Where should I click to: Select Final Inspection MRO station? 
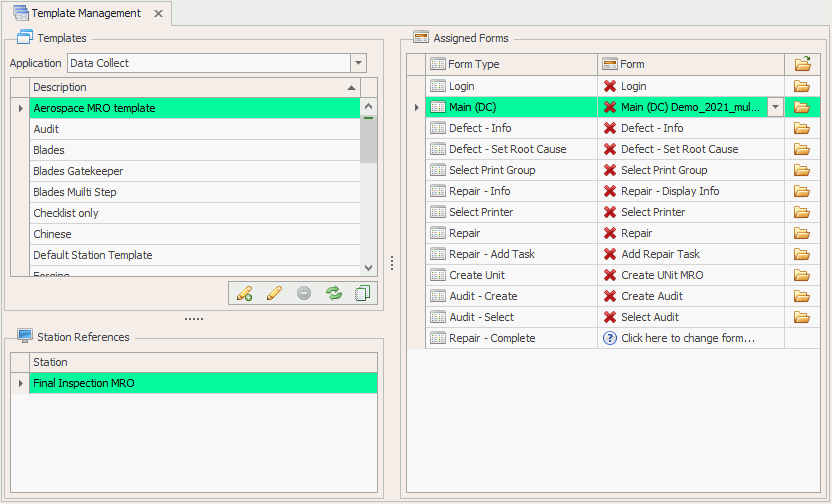pos(84,383)
